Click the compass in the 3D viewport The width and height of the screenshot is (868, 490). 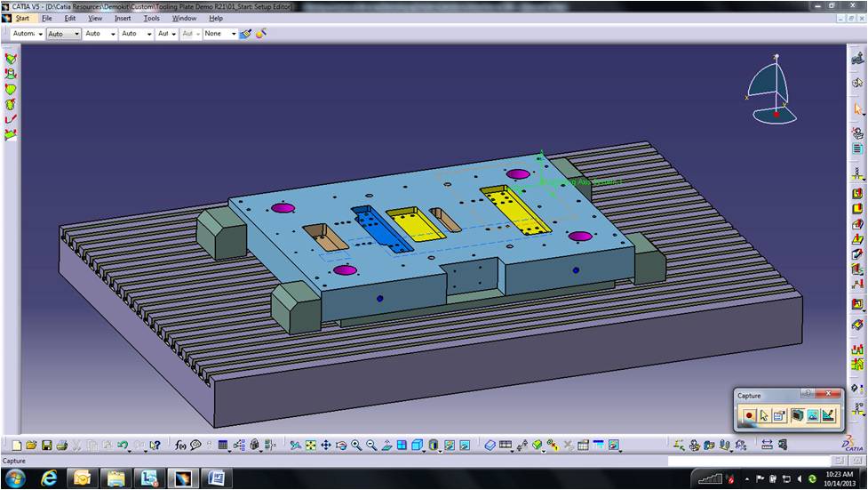tap(769, 90)
